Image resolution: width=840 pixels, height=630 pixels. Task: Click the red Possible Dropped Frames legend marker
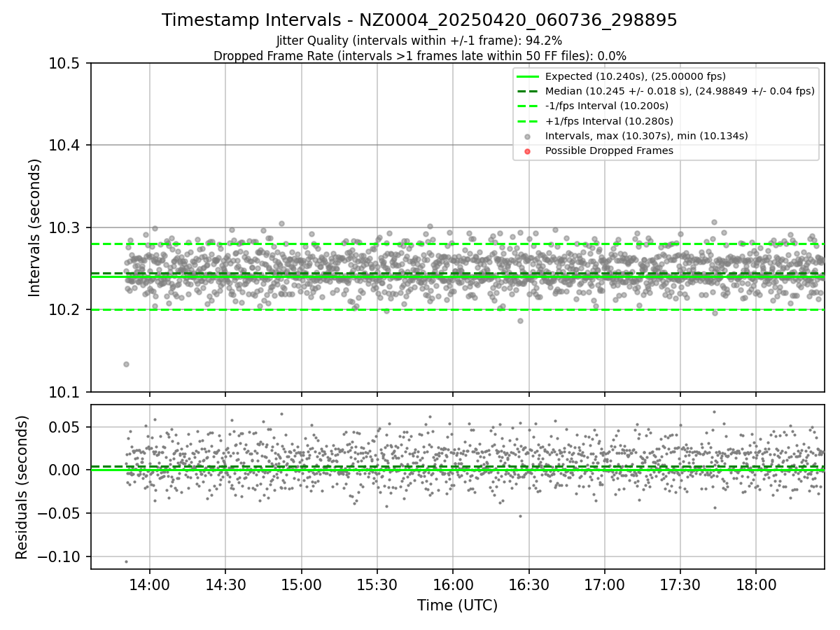pyautogui.click(x=528, y=151)
